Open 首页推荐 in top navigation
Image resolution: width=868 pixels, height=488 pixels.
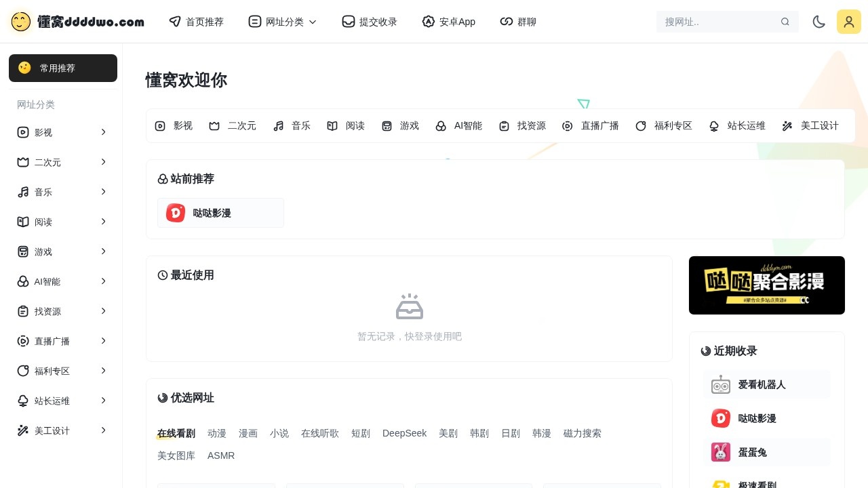[197, 22]
